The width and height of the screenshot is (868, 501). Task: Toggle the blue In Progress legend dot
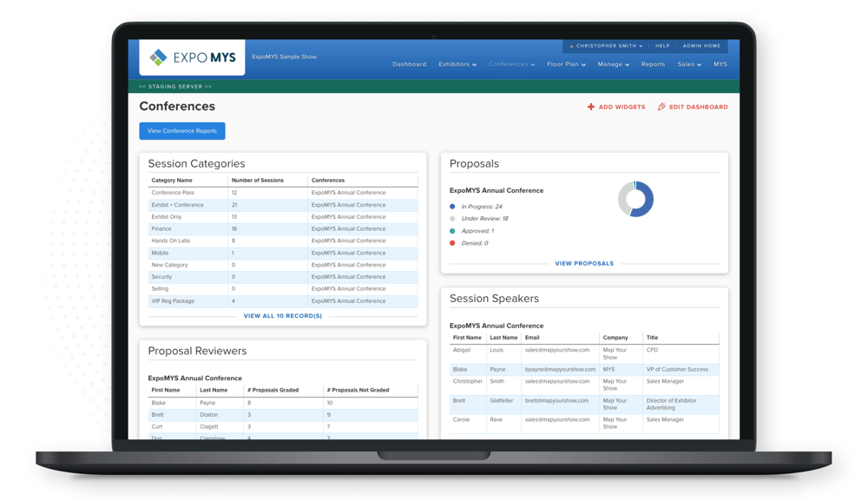[452, 206]
